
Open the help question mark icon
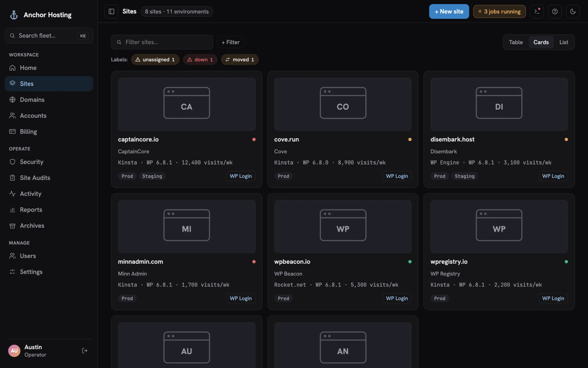[x=555, y=11]
